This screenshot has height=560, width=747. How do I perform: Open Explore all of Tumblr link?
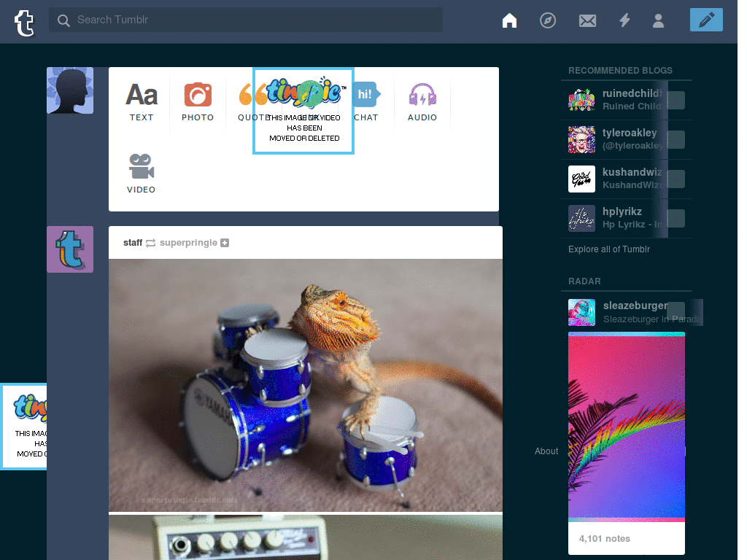(609, 249)
